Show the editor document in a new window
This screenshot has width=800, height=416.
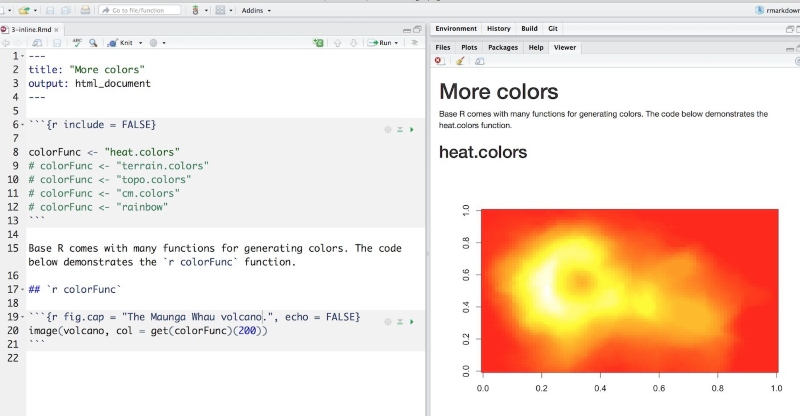[37, 43]
